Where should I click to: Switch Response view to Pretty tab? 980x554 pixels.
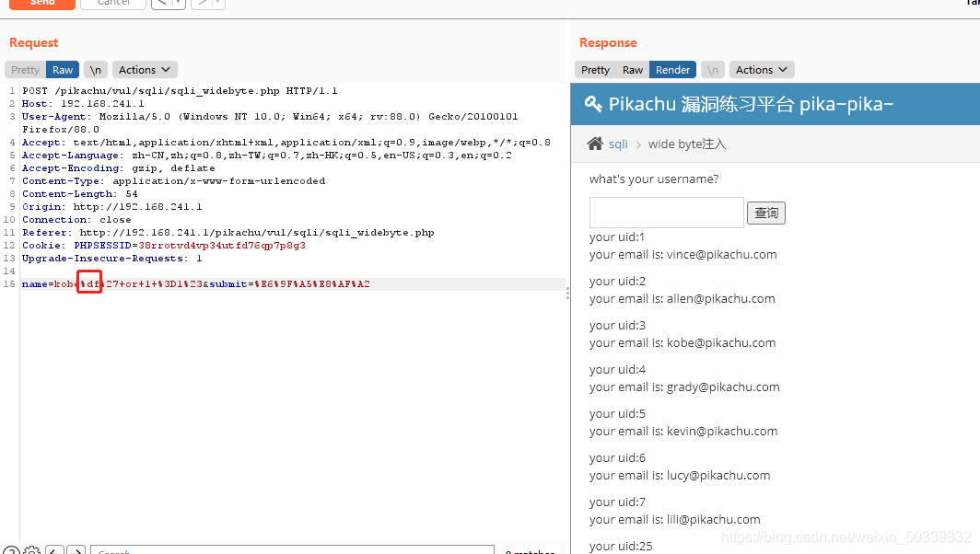(595, 70)
